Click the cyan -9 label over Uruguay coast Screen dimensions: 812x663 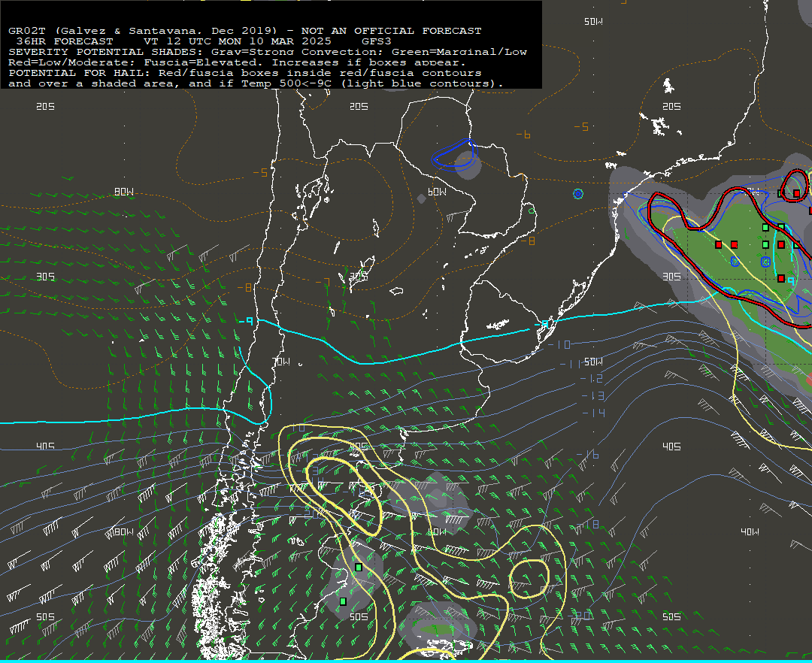(542, 325)
